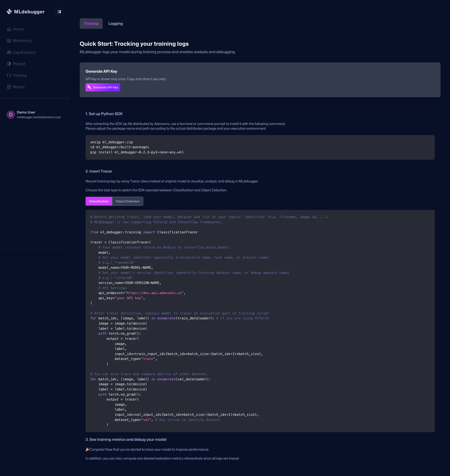Click the key icon on Generate button
This screenshot has width=450, height=476.
[89, 87]
